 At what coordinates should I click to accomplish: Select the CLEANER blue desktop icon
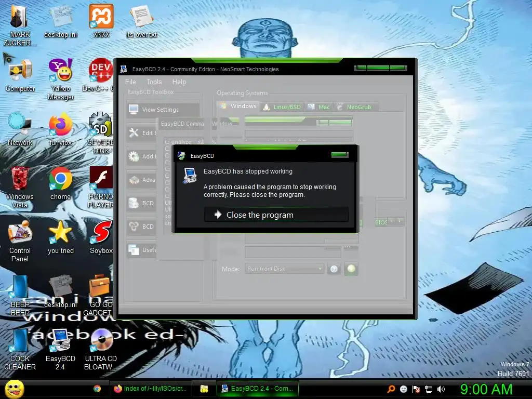(x=20, y=350)
